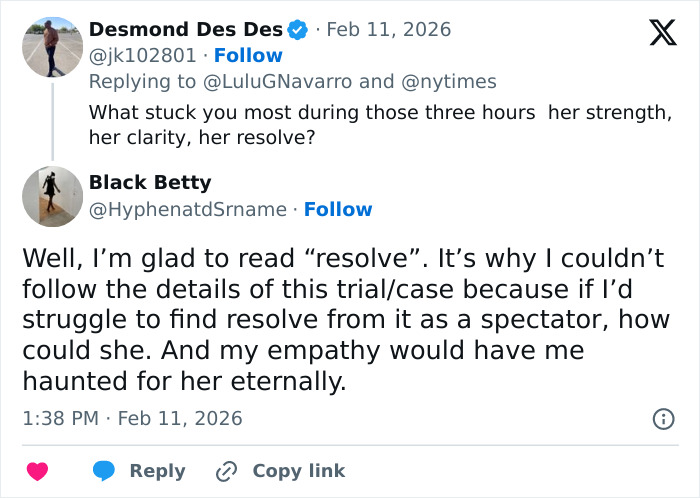
Task: Open Desmond Des Des profile picture
Action: click(52, 47)
